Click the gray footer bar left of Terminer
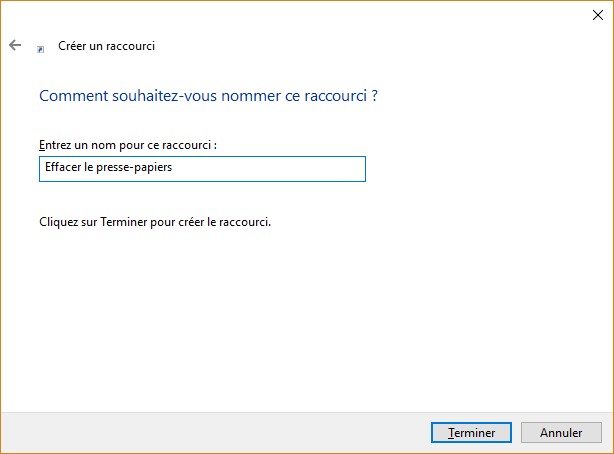 (x=200, y=432)
